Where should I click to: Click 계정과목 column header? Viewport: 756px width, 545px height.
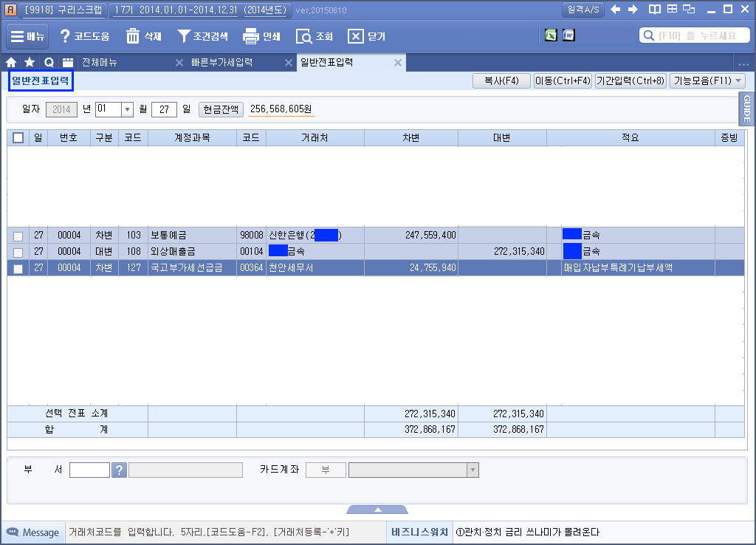(x=192, y=138)
